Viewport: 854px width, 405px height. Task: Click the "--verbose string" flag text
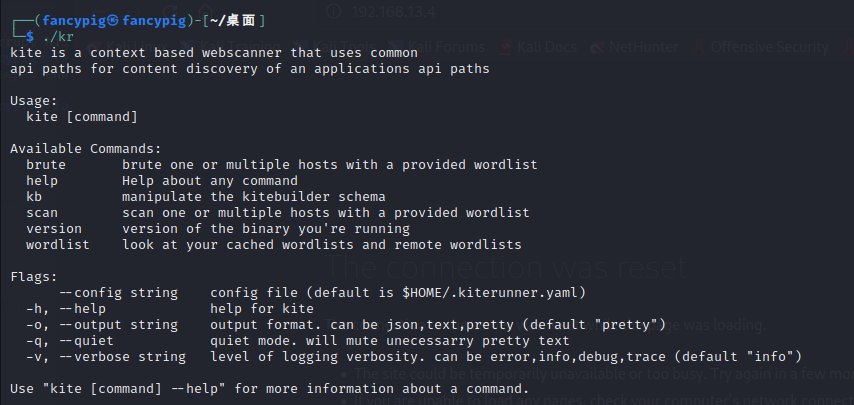pyautogui.click(x=126, y=356)
